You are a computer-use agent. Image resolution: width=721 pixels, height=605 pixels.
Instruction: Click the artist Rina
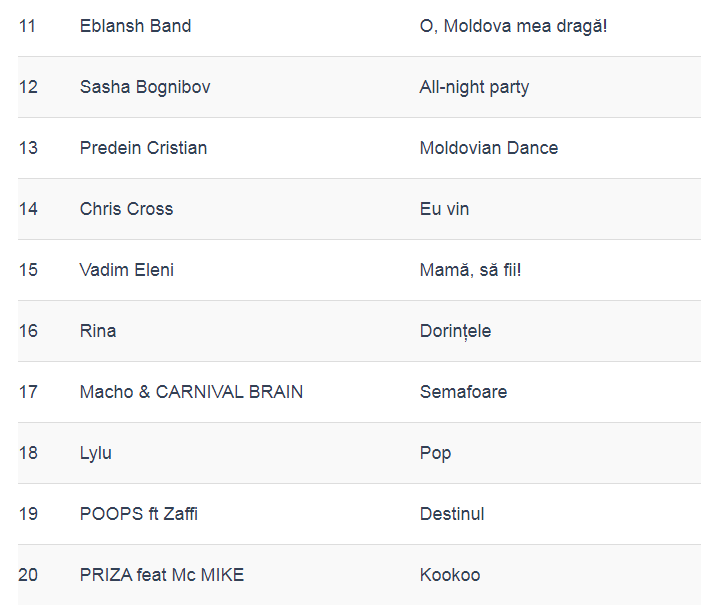pyautogui.click(x=98, y=331)
